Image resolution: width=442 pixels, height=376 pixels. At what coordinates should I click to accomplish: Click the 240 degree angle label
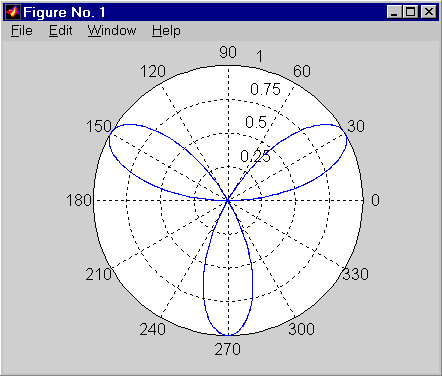pyautogui.click(x=153, y=329)
